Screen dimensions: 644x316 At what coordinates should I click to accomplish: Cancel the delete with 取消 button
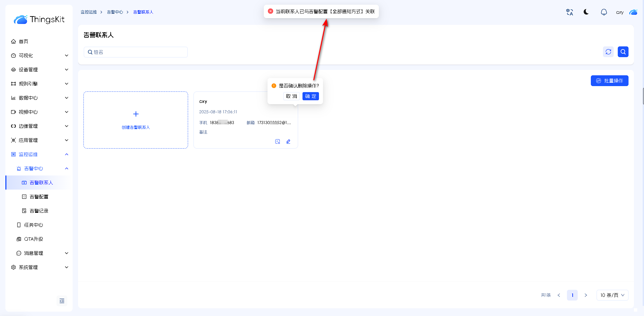[291, 96]
